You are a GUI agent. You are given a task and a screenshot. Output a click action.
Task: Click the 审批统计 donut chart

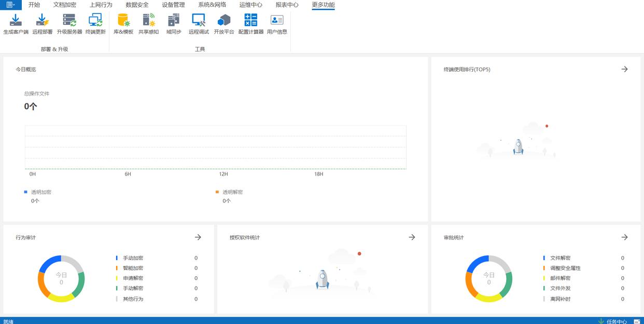[488, 279]
